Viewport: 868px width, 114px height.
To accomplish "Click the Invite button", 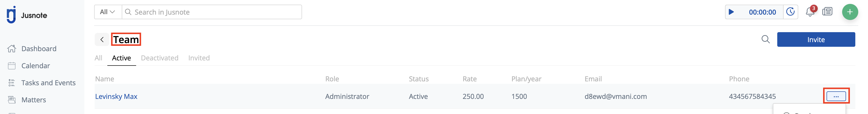I will click(x=816, y=40).
